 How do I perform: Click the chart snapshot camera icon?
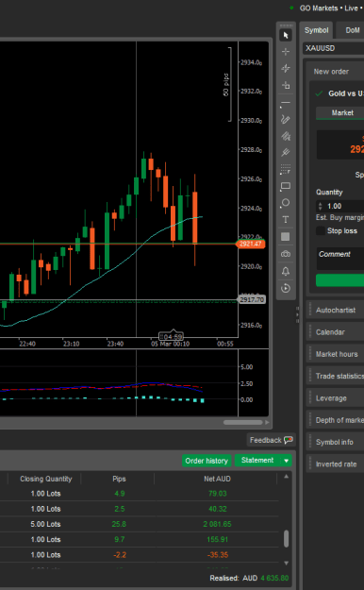click(286, 254)
